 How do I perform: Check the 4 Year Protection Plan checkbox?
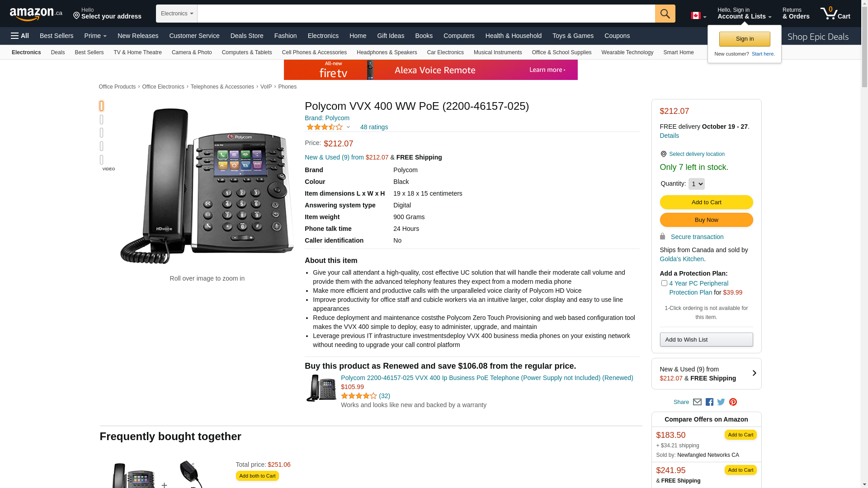point(664,283)
